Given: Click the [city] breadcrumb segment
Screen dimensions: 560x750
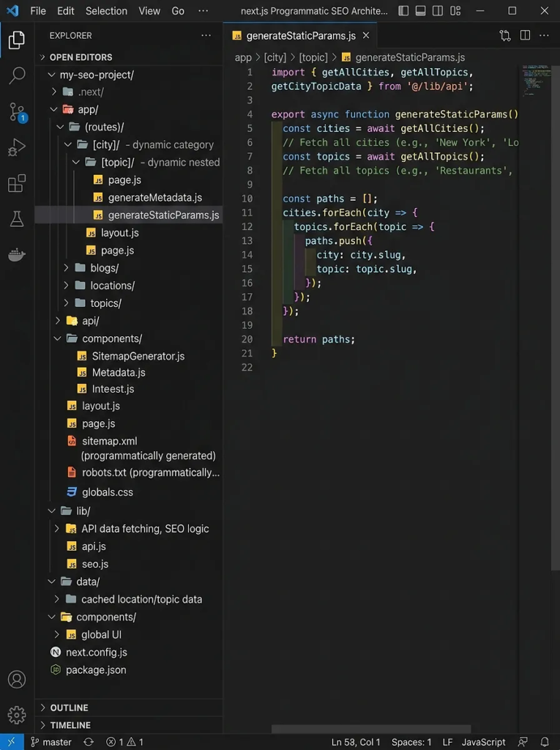Looking at the screenshot, I should 275,57.
